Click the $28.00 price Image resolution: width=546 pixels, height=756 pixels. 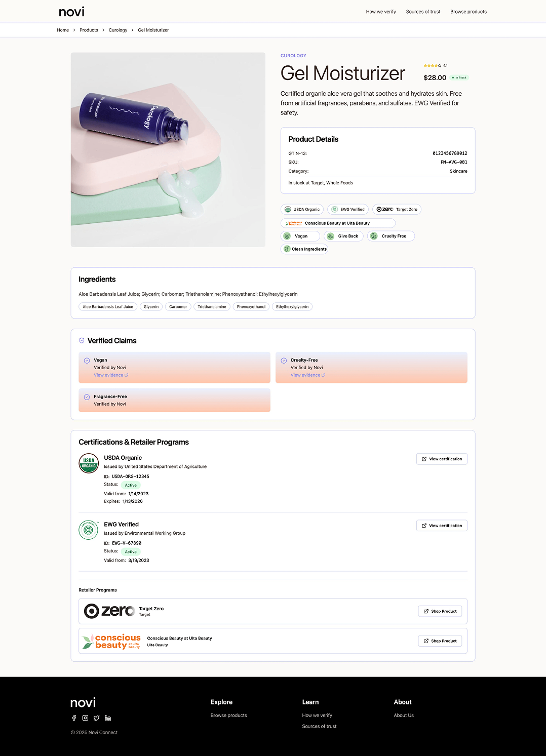coord(435,78)
